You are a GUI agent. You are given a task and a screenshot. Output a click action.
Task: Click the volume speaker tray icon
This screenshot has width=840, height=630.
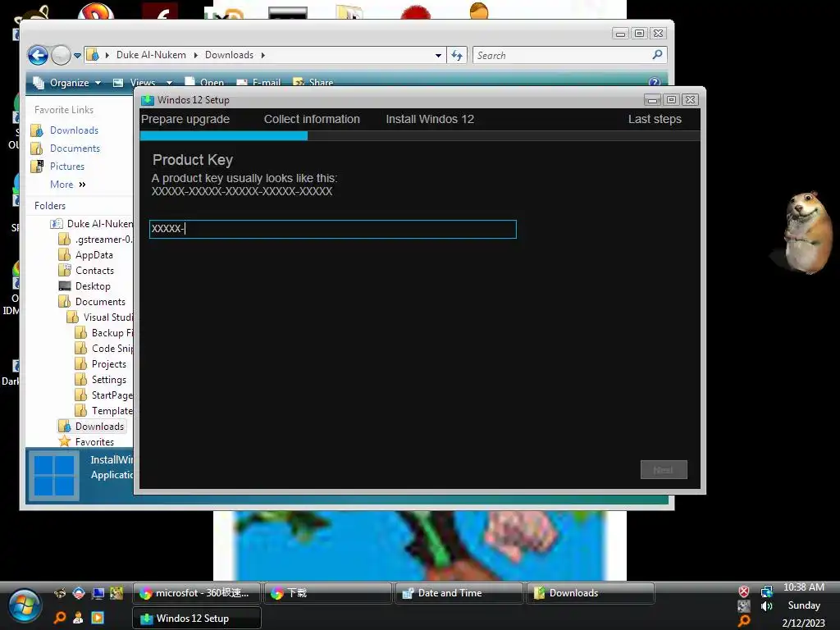coord(767,606)
